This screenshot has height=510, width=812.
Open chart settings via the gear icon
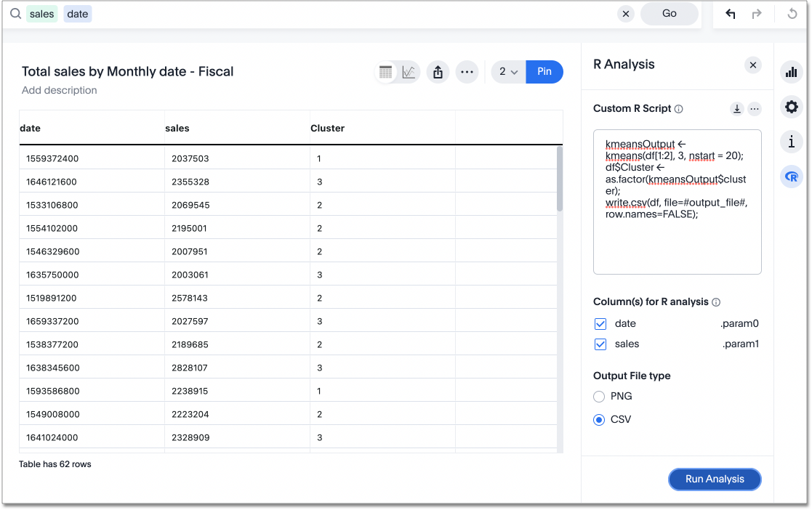tap(791, 107)
